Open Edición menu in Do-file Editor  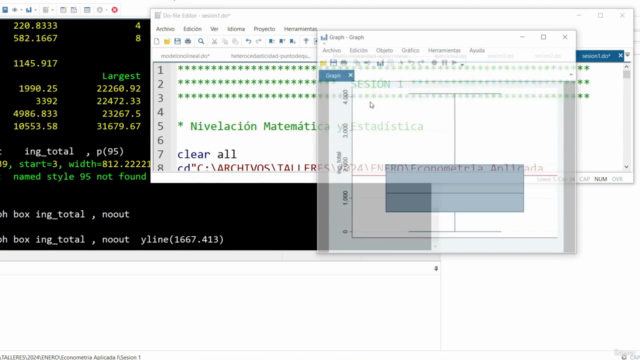point(192,29)
